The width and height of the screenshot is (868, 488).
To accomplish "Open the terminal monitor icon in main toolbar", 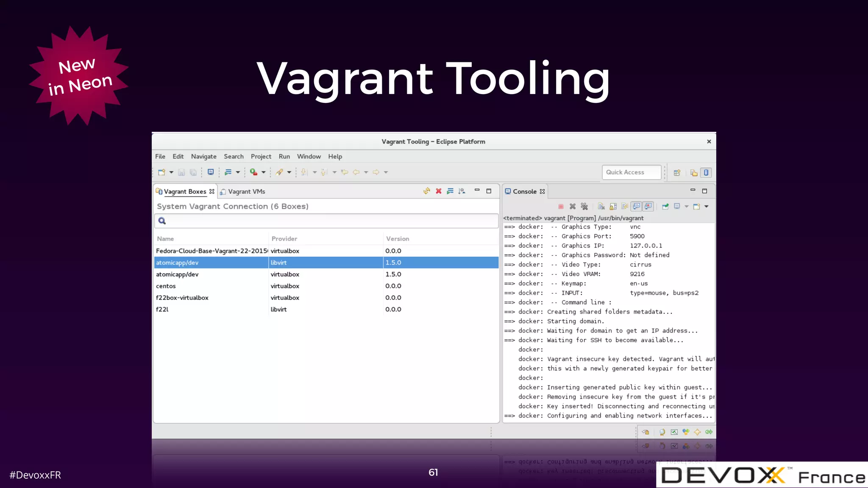I will (211, 172).
